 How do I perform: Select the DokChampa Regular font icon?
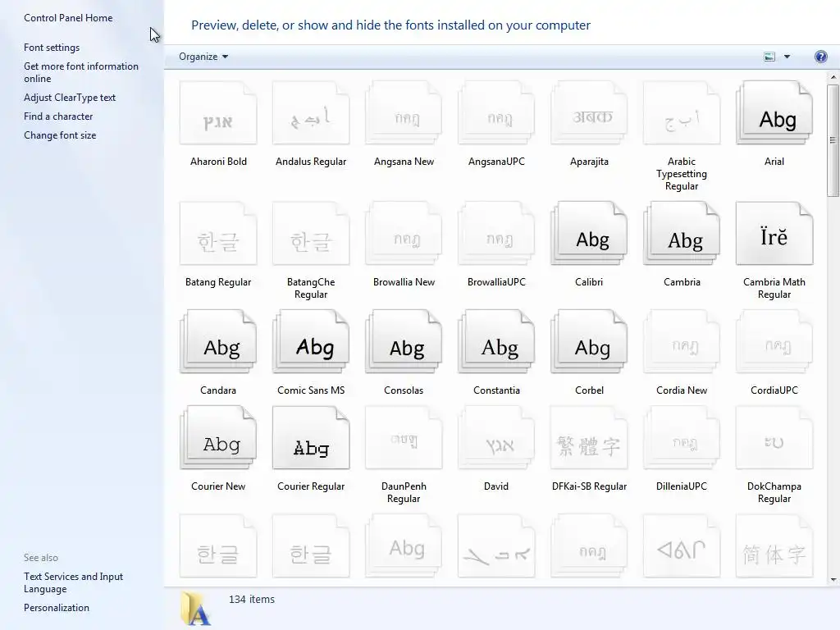tap(774, 438)
